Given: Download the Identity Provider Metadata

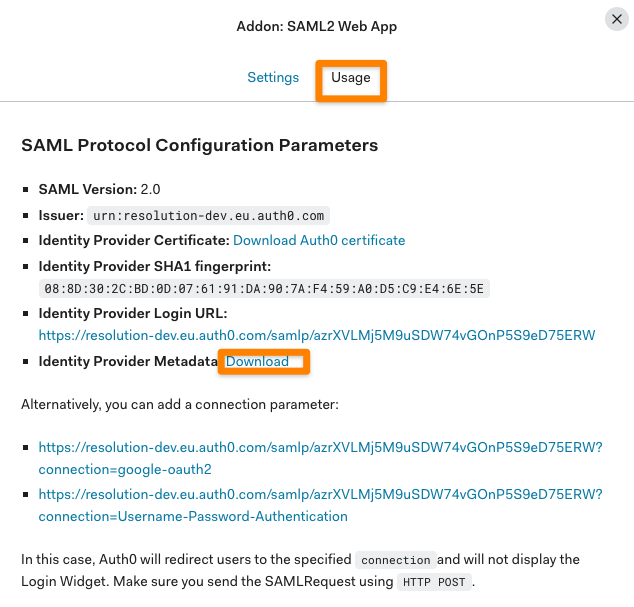Looking at the screenshot, I should point(257,361).
